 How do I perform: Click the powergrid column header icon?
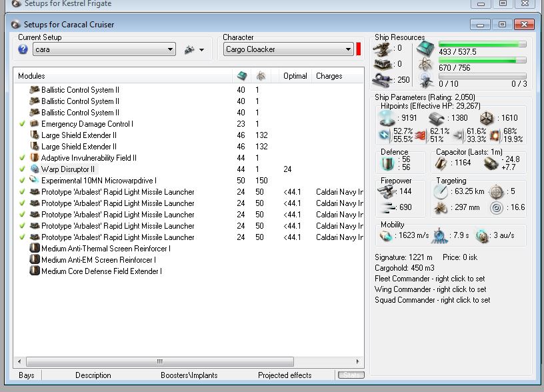pyautogui.click(x=261, y=75)
